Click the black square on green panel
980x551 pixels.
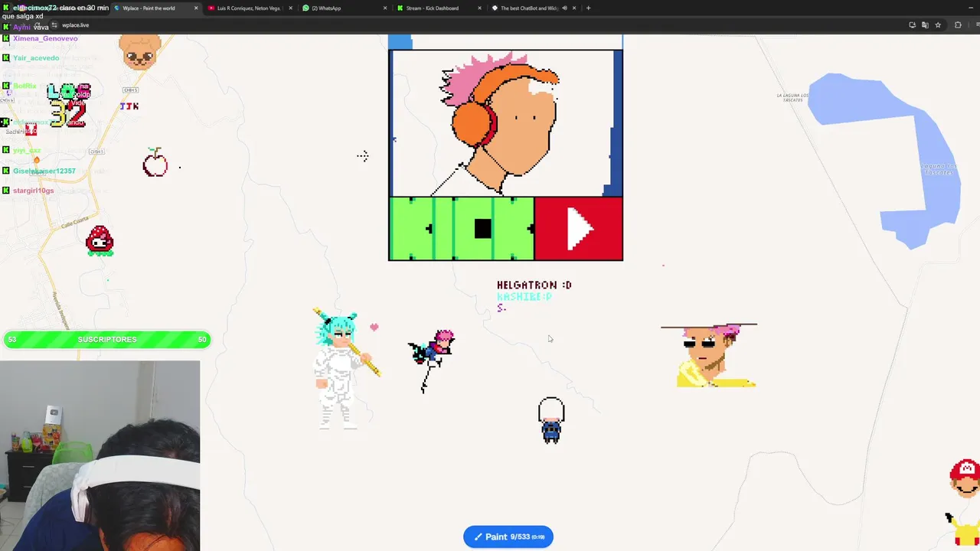tap(482, 228)
